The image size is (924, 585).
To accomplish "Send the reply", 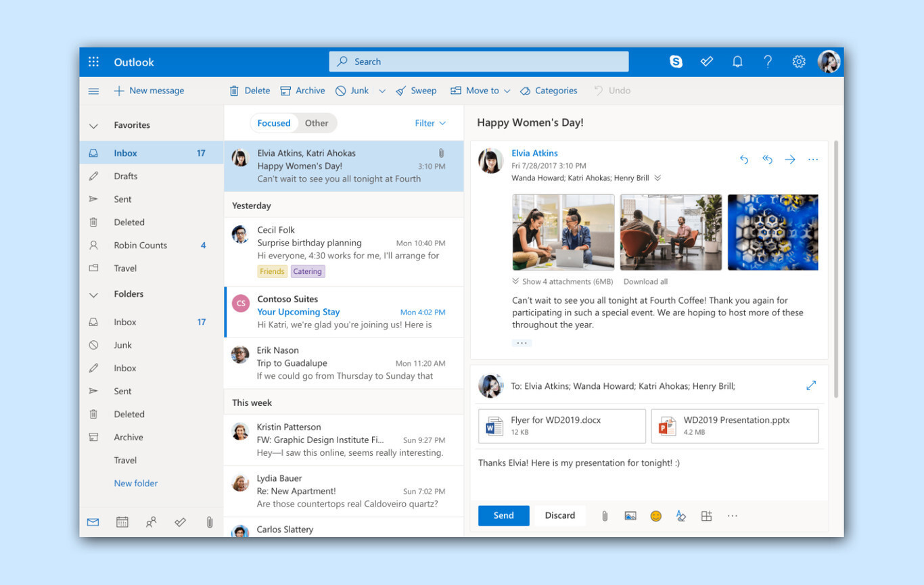I will 503,515.
